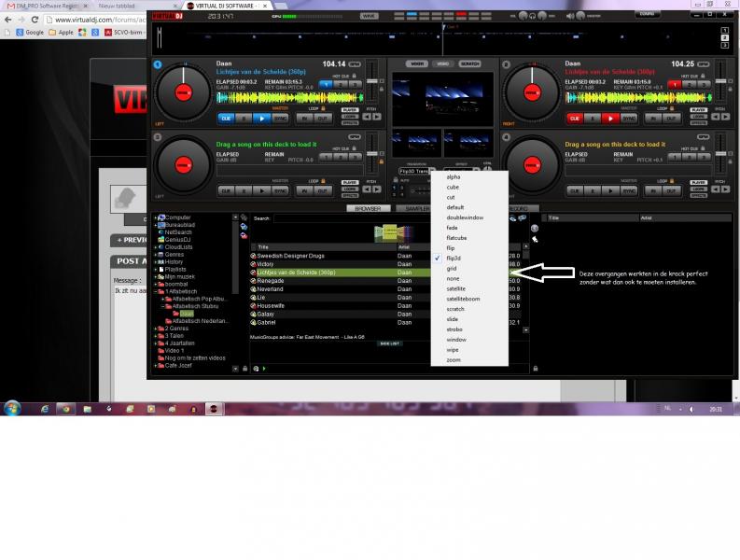Viewport: 740px width, 560px height.
Task: Collapse the 'Alfabetisch Stubru' folder
Action: click(162, 306)
